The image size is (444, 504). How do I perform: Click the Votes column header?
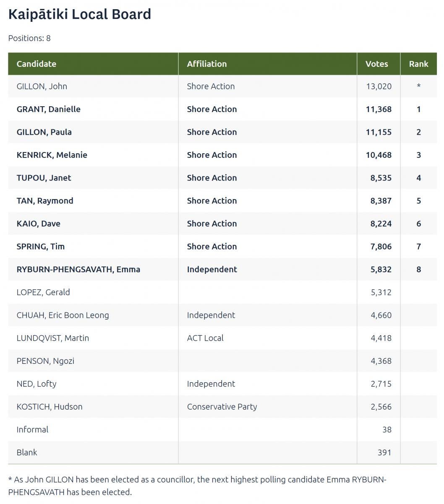click(x=376, y=64)
